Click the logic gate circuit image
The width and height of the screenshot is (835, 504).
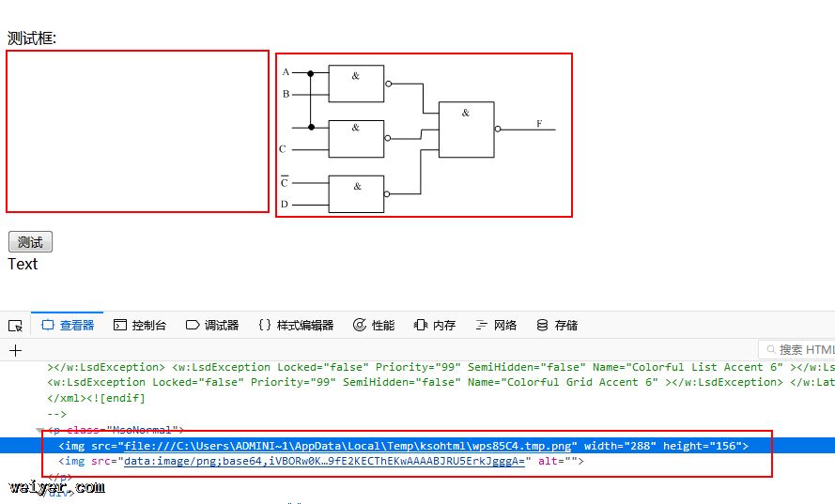coord(424,135)
